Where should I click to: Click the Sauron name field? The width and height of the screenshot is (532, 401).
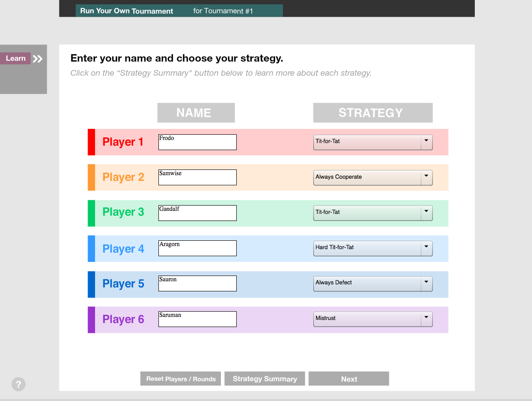click(198, 283)
